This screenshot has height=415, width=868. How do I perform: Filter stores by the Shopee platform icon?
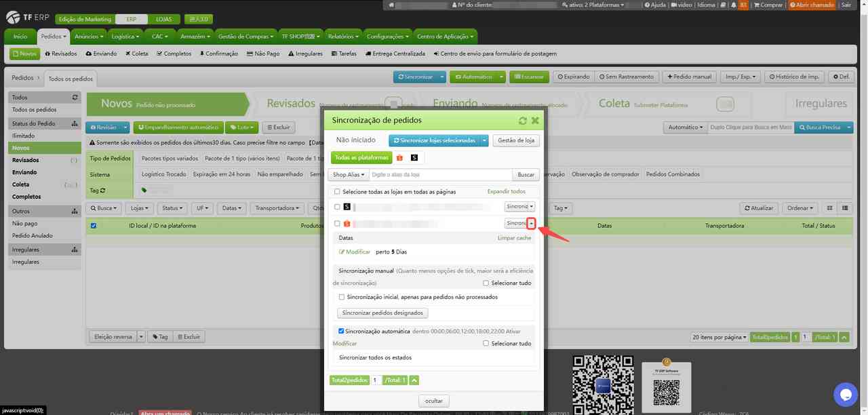(x=399, y=157)
